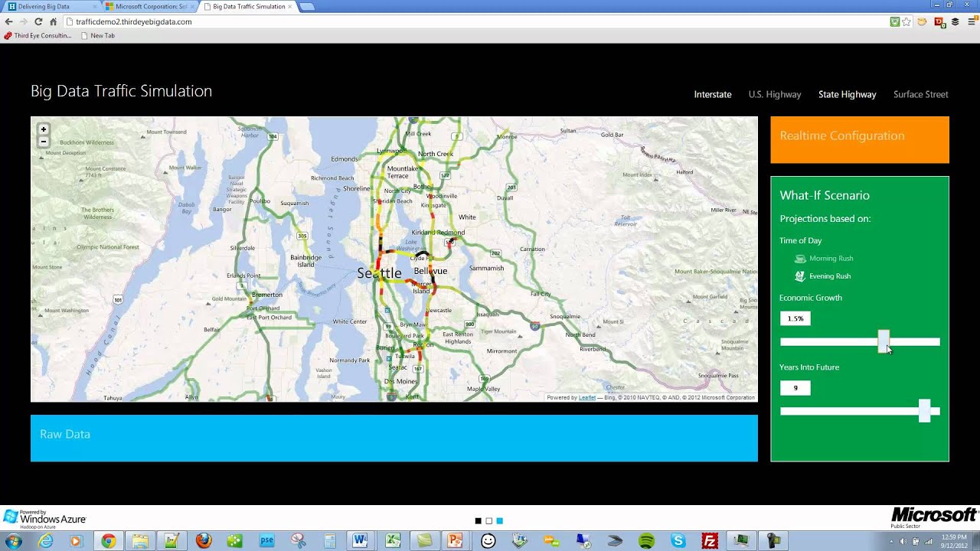Click the address bar URL

[x=134, y=22]
